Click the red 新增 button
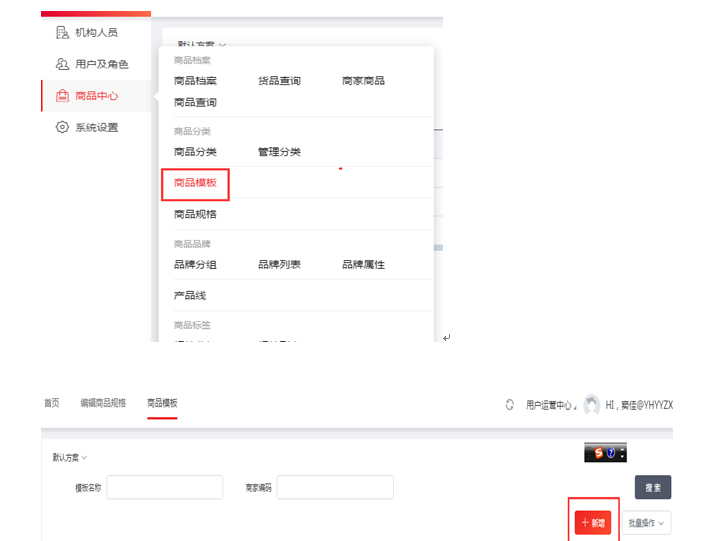The image size is (710, 541). coord(593,523)
